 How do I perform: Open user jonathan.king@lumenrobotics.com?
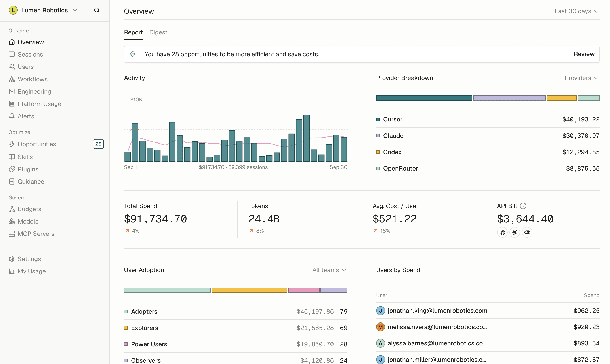pos(488,311)
